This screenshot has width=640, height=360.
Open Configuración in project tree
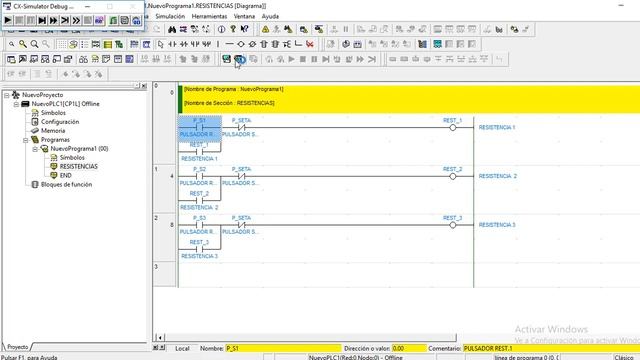60,122
